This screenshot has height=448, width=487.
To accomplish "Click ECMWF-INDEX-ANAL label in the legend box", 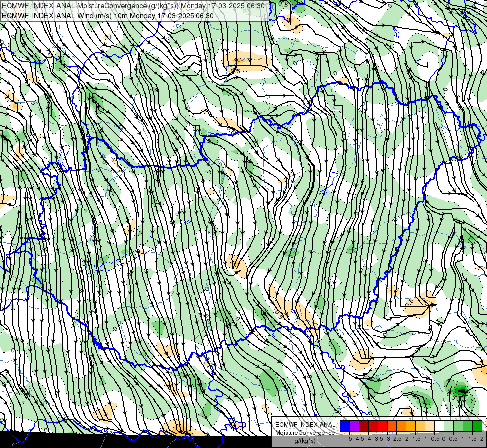I will tap(305, 425).
